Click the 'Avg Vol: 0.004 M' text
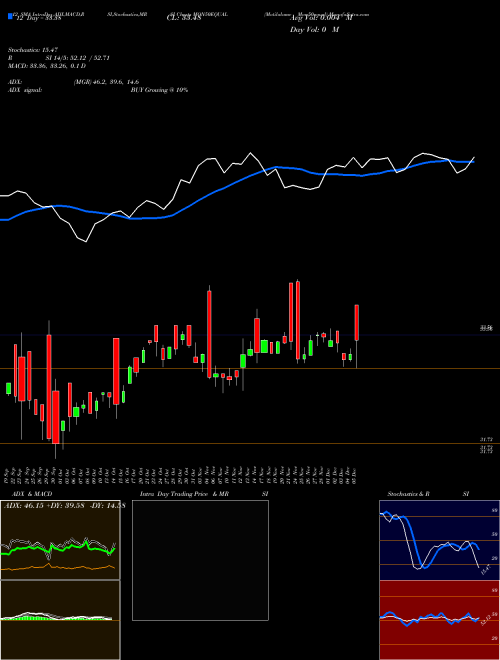Screen dimensions: 500x660 pos(321,18)
